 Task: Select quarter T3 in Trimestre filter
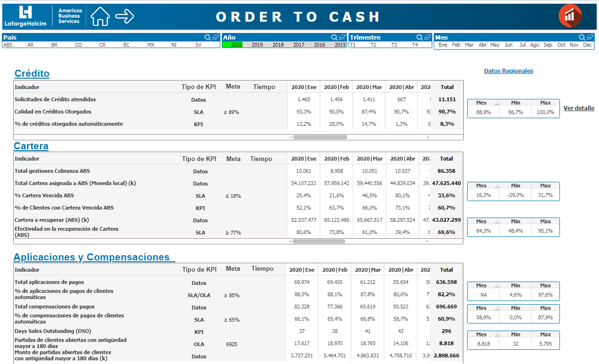click(x=400, y=45)
